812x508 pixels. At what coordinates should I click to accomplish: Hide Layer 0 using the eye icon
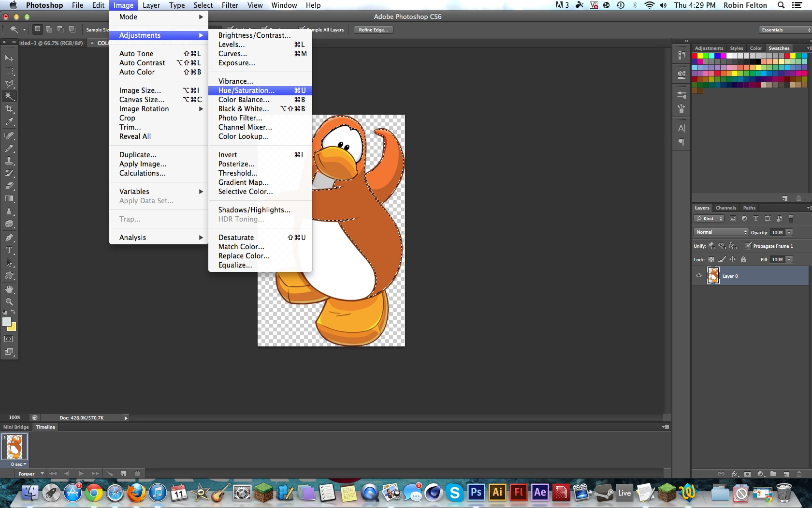click(x=699, y=276)
